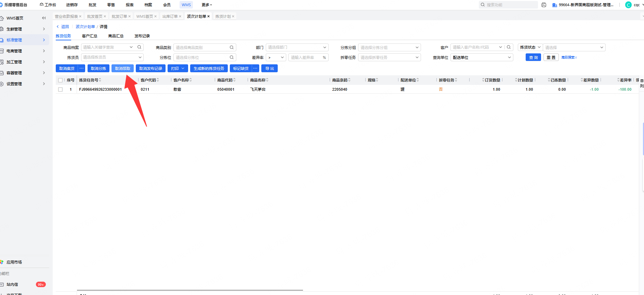This screenshot has width=644, height=295.
Task: Click the search icon in the 分拣位 field
Action: (232, 57)
